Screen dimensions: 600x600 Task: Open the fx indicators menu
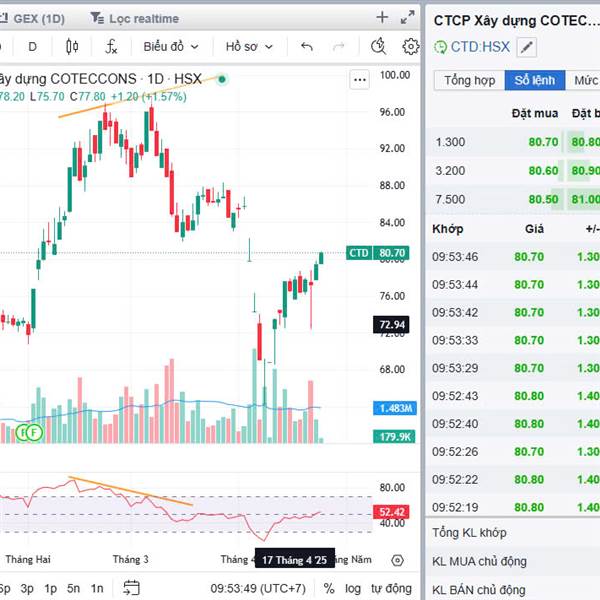pyautogui.click(x=111, y=47)
